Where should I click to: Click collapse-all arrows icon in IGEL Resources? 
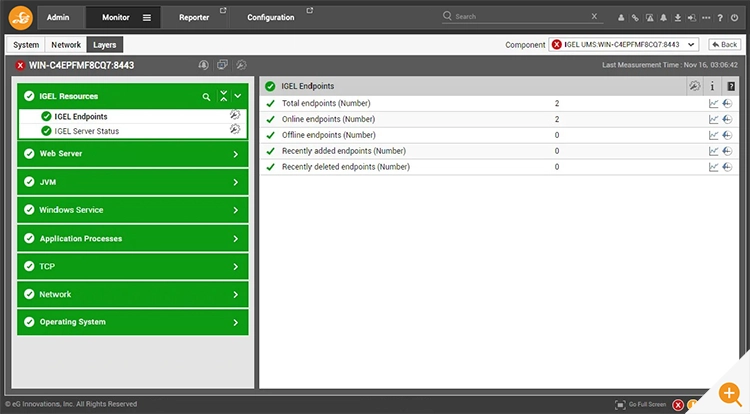[x=223, y=96]
